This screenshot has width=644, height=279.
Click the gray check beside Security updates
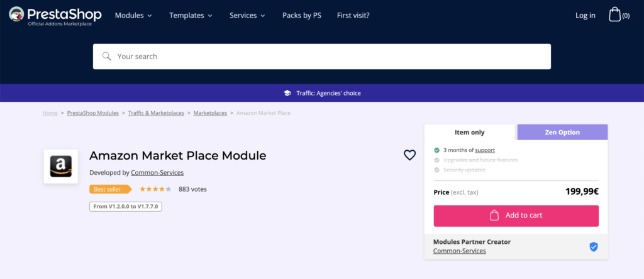(436, 170)
